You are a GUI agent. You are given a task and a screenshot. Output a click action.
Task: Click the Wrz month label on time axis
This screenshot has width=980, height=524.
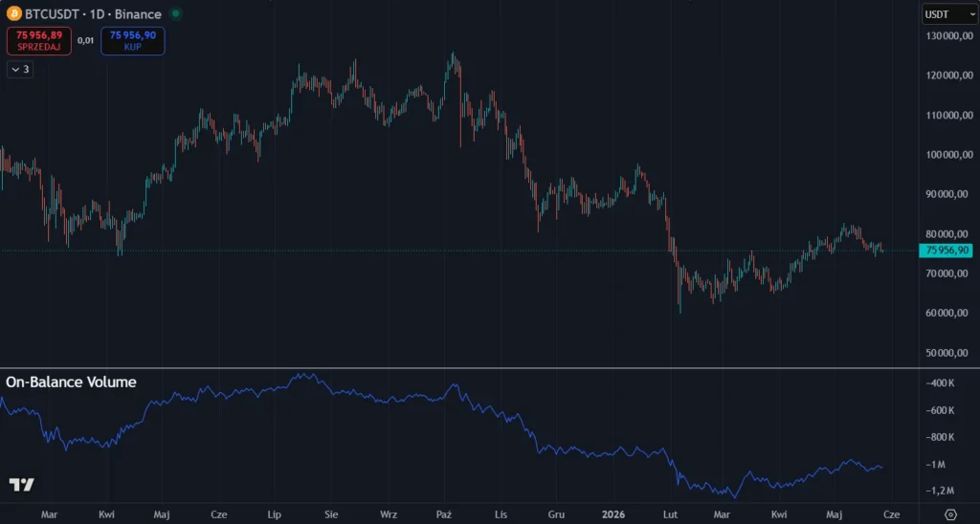pyautogui.click(x=389, y=514)
